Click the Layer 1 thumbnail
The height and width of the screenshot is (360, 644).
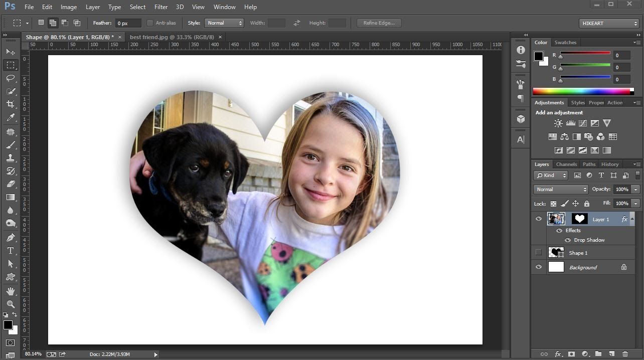tap(556, 219)
